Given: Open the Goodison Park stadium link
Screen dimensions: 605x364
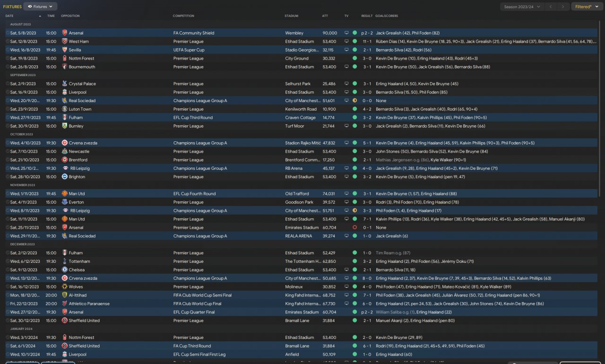Looking at the screenshot, I should pos(299,202).
